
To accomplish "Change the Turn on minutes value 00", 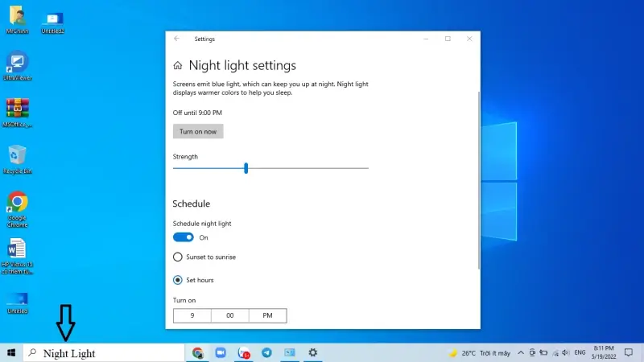I will click(x=229, y=315).
